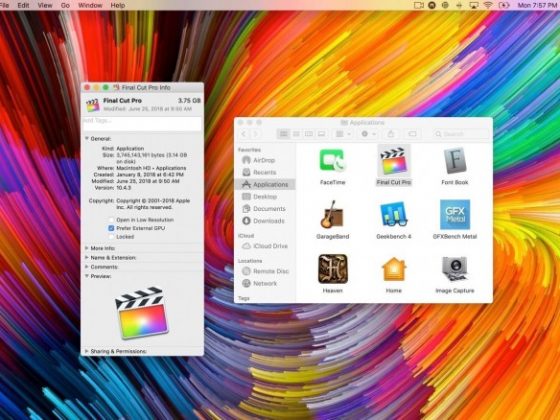This screenshot has width=560, height=420.
Task: Click the Mon 7:57 PM clock
Action: click(x=537, y=5)
